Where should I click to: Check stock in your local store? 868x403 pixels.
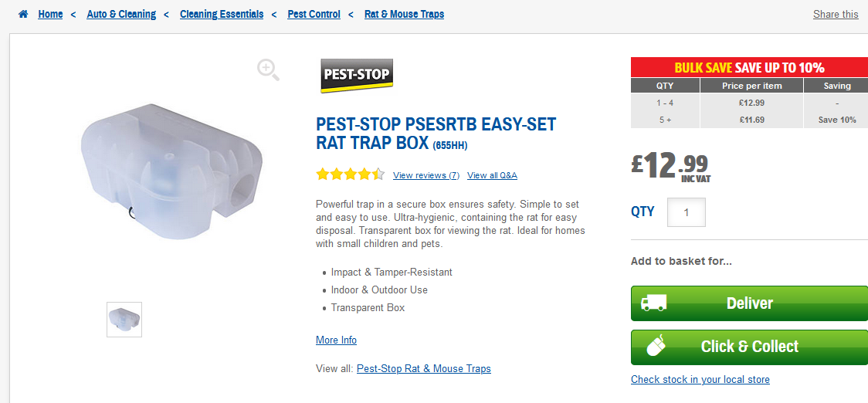click(x=700, y=379)
